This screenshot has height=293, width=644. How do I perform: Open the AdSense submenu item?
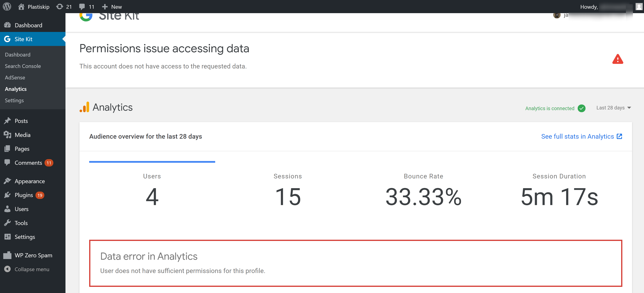coord(15,77)
